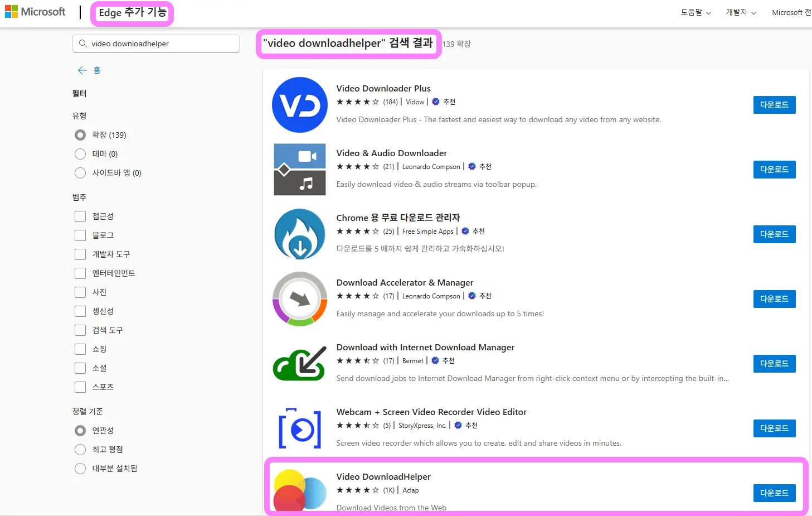Check the 개발자 도구 category box
This screenshot has width=812, height=516.
click(80, 254)
